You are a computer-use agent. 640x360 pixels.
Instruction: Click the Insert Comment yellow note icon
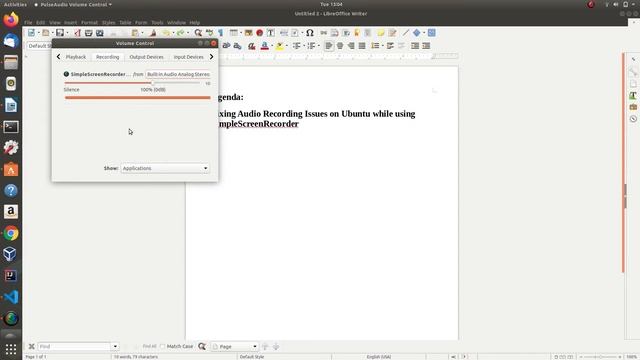(x=380, y=33)
